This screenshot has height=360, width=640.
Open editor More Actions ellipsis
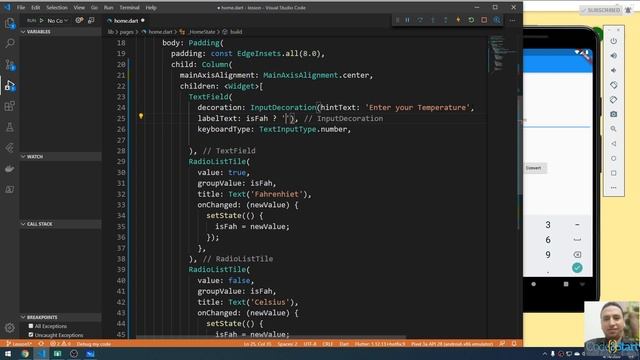512,20
